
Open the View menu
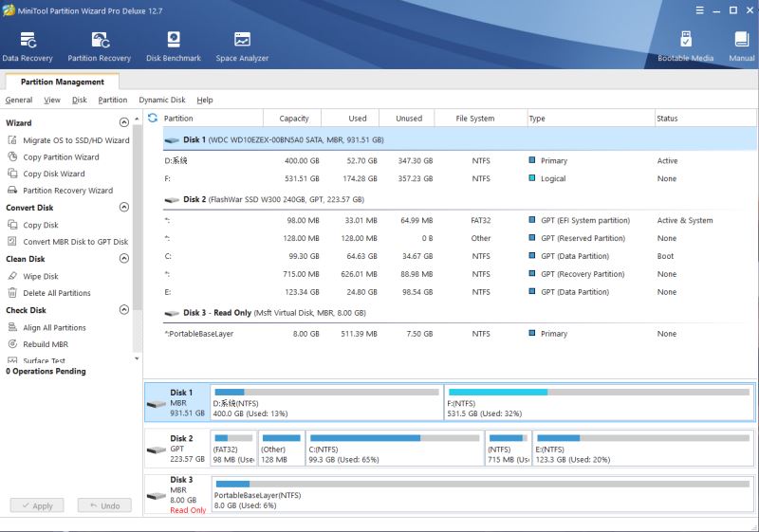[x=52, y=101]
